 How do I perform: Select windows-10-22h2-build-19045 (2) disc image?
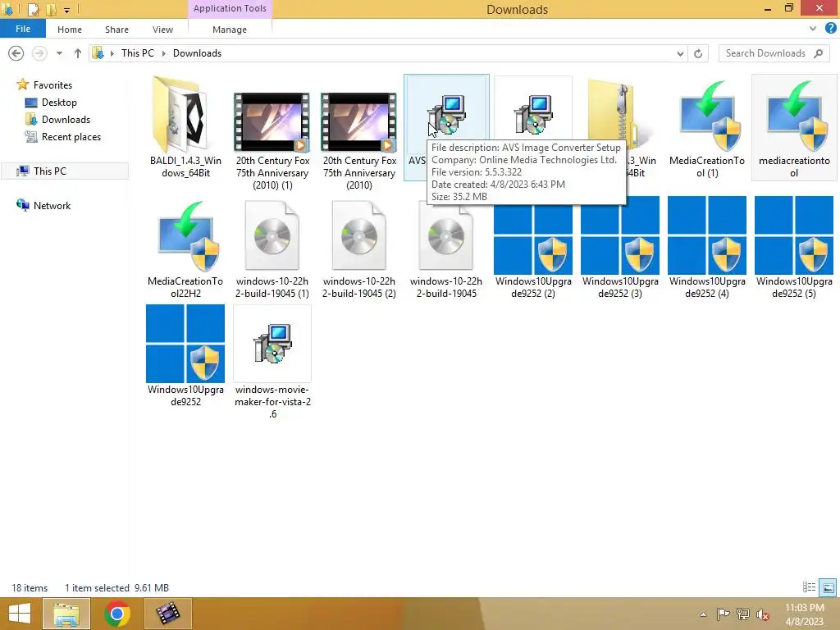click(x=359, y=248)
